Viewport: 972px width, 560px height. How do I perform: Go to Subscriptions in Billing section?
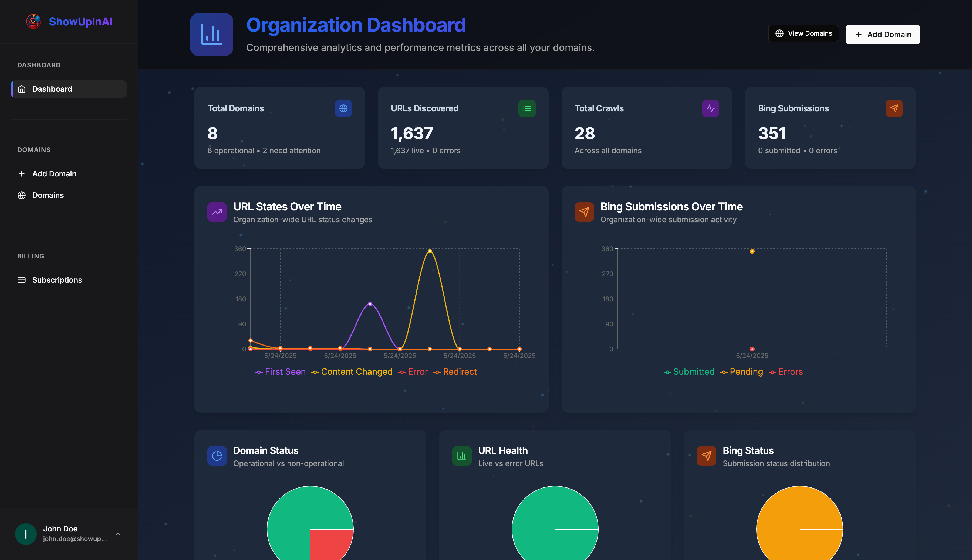coord(57,280)
